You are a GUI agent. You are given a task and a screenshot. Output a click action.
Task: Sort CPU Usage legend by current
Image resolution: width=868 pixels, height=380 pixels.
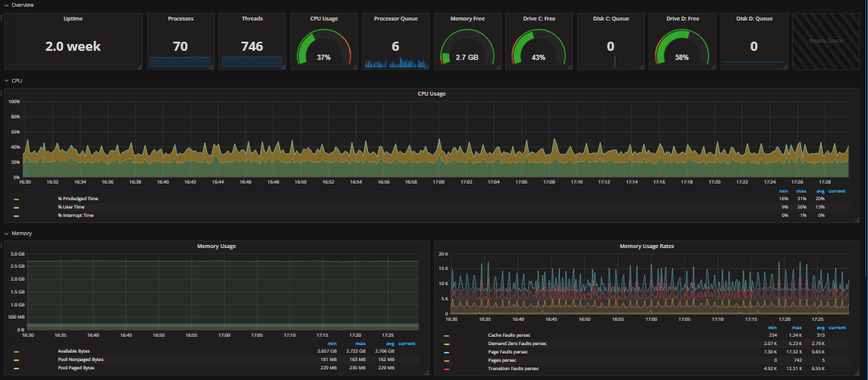pyautogui.click(x=837, y=191)
